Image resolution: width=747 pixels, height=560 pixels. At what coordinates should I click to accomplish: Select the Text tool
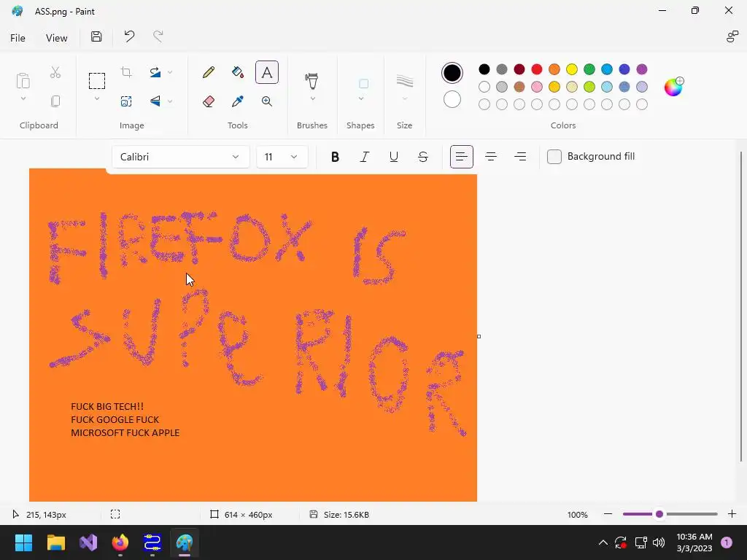tap(267, 72)
